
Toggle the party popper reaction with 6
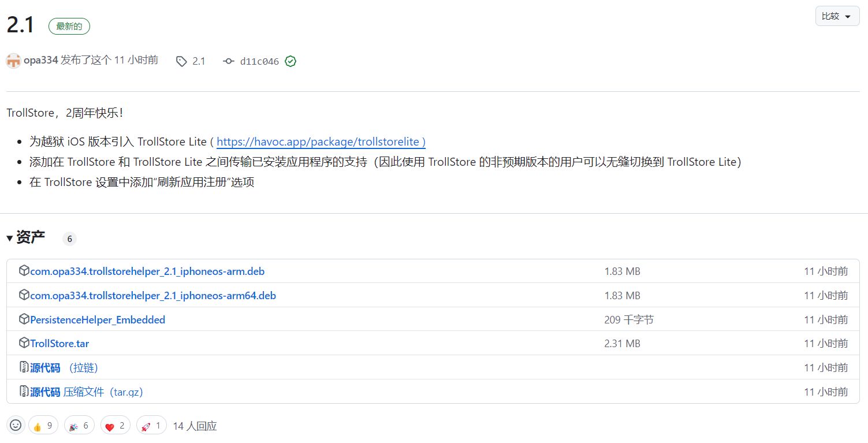click(x=80, y=426)
